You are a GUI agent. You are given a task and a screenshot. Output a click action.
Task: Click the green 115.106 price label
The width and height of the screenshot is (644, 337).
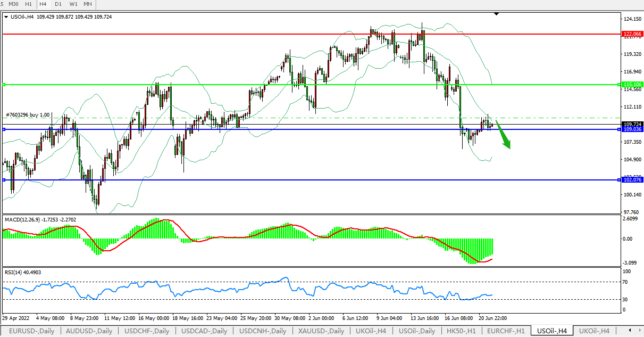pyautogui.click(x=632, y=85)
